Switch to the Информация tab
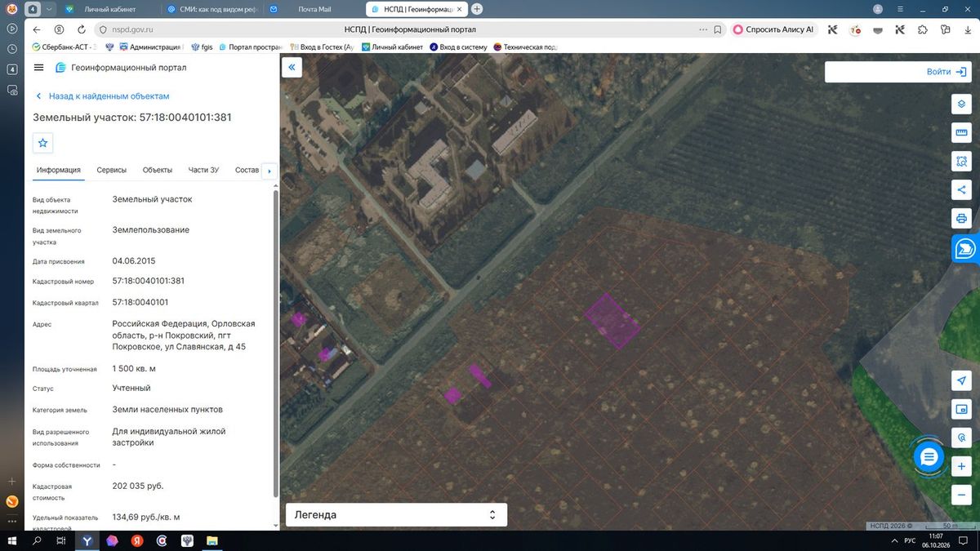The height and width of the screenshot is (551, 980). [58, 170]
